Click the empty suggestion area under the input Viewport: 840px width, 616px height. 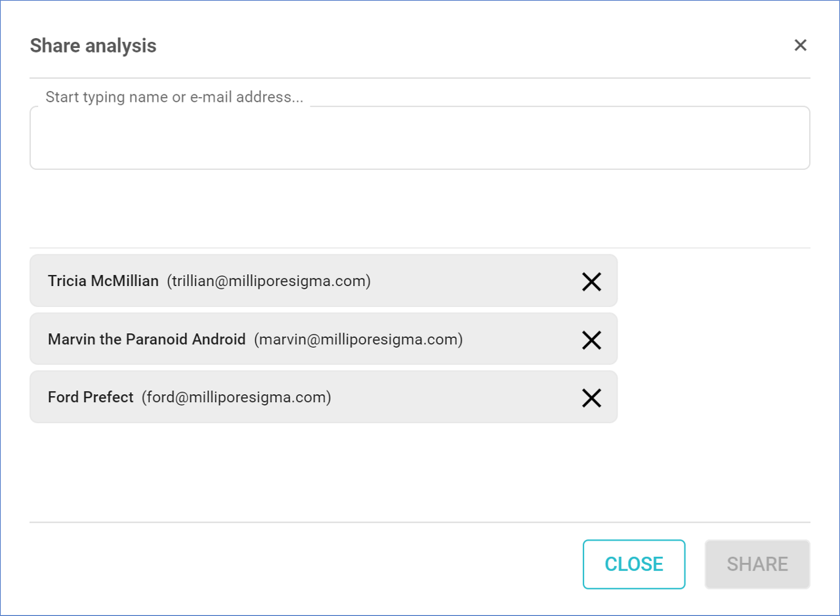pos(419,209)
